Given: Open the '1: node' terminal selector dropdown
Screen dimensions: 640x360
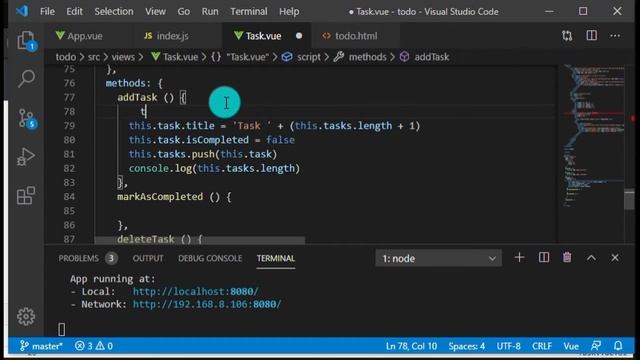Looking at the screenshot, I should point(438,258).
